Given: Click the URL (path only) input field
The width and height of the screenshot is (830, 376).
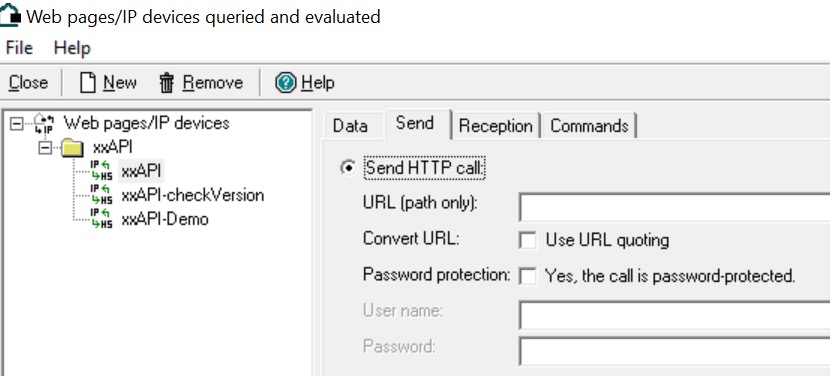Looking at the screenshot, I should (x=674, y=207).
